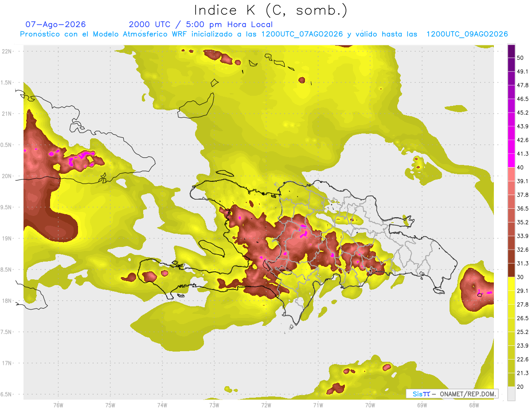Click the "39.1" colorbar value
Screen dimensions: 532x411
[x=523, y=181]
